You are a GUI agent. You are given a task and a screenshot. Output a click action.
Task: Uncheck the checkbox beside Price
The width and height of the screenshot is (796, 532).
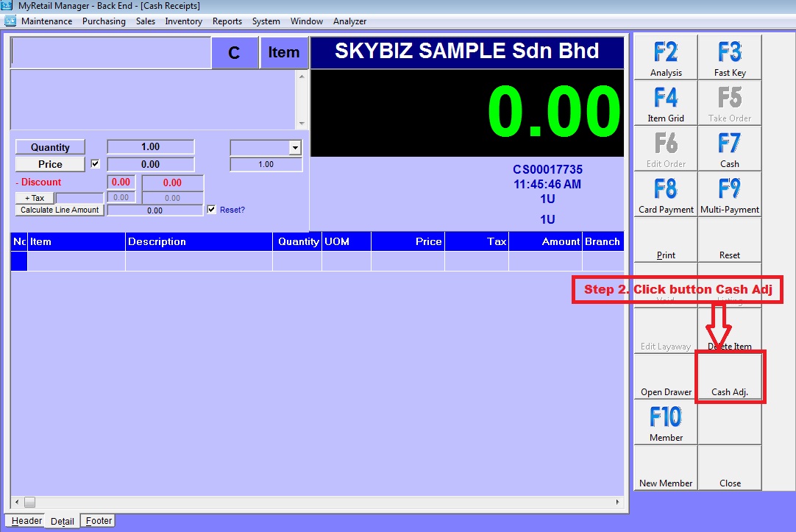pos(95,163)
